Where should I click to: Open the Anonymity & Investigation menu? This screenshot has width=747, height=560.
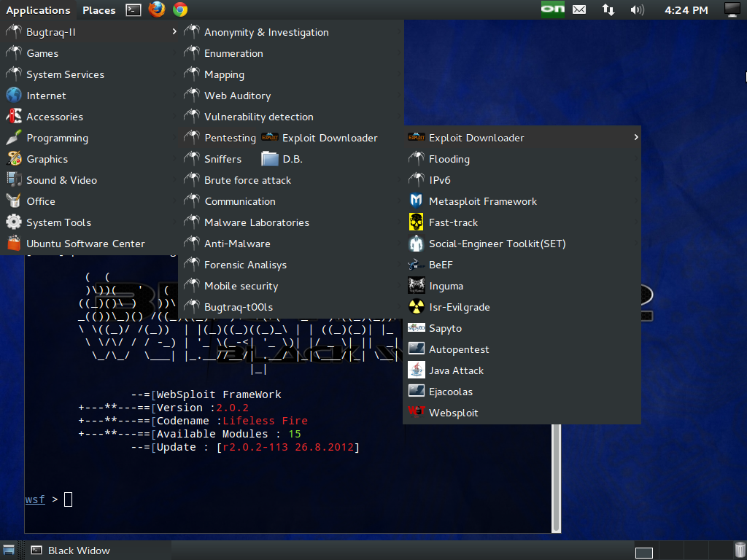[x=292, y=32]
